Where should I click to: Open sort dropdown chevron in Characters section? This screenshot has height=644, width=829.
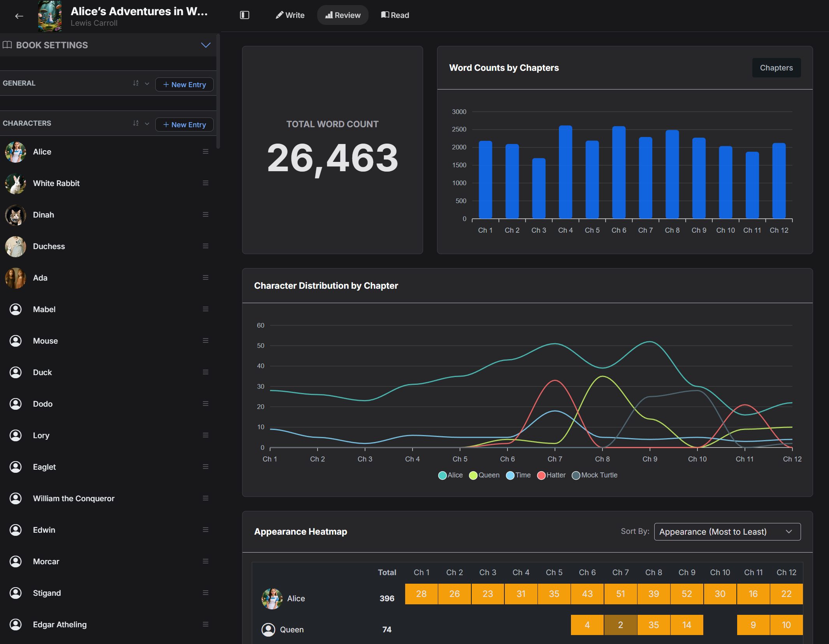pos(147,124)
